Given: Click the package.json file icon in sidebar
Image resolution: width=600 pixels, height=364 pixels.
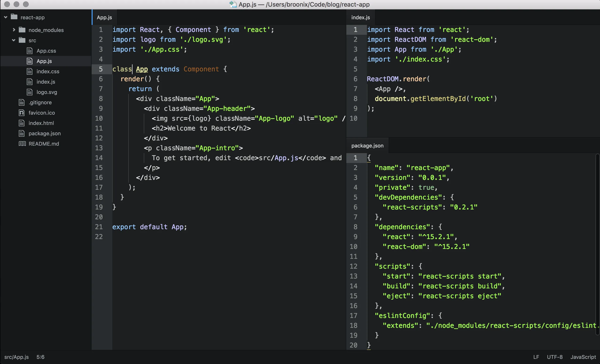Looking at the screenshot, I should (21, 133).
